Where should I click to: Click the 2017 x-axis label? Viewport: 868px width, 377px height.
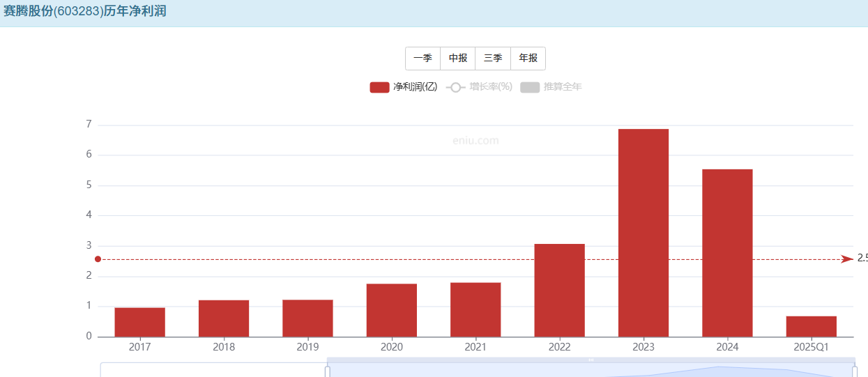[140, 347]
